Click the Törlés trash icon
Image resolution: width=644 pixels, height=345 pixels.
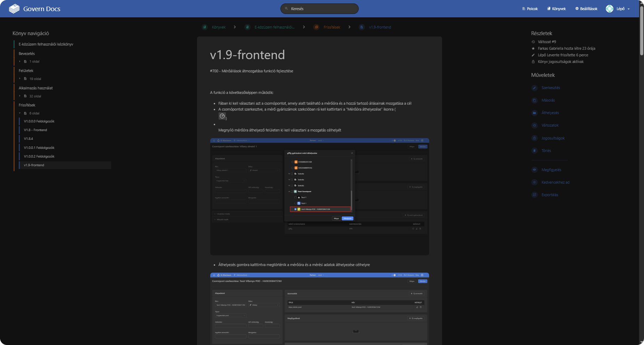tap(535, 151)
